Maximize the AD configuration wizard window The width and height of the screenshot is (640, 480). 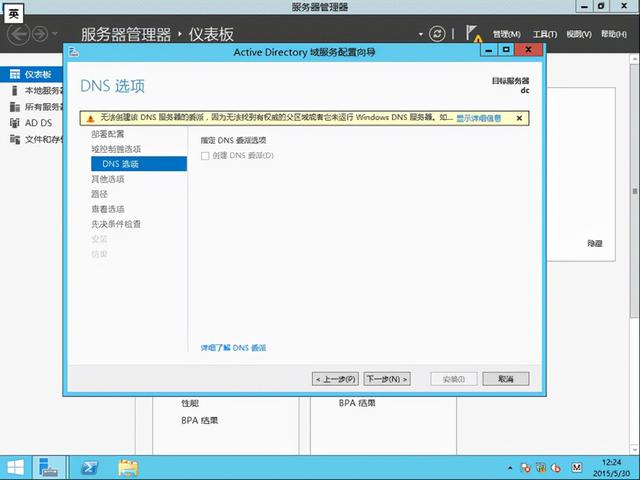point(506,50)
